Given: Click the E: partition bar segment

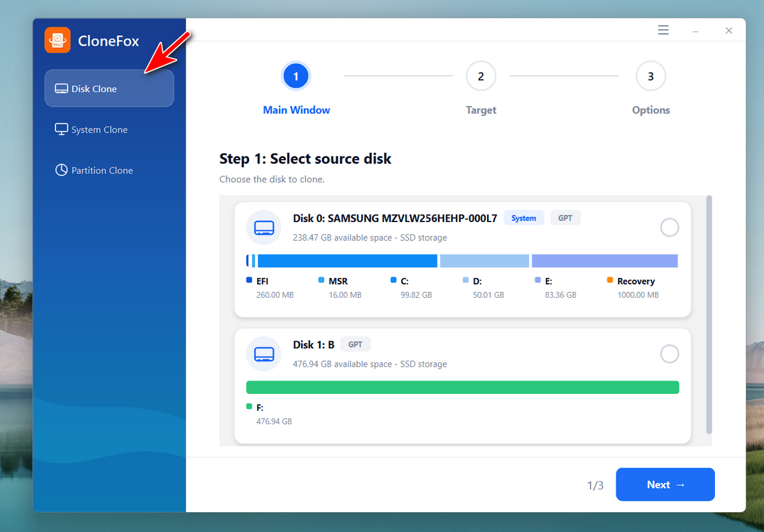Looking at the screenshot, I should [605, 261].
